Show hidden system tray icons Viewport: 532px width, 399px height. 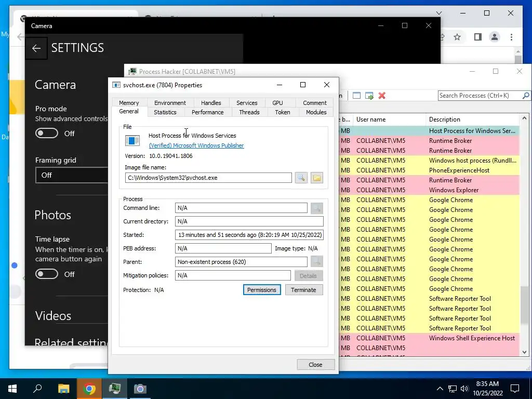coord(440,389)
